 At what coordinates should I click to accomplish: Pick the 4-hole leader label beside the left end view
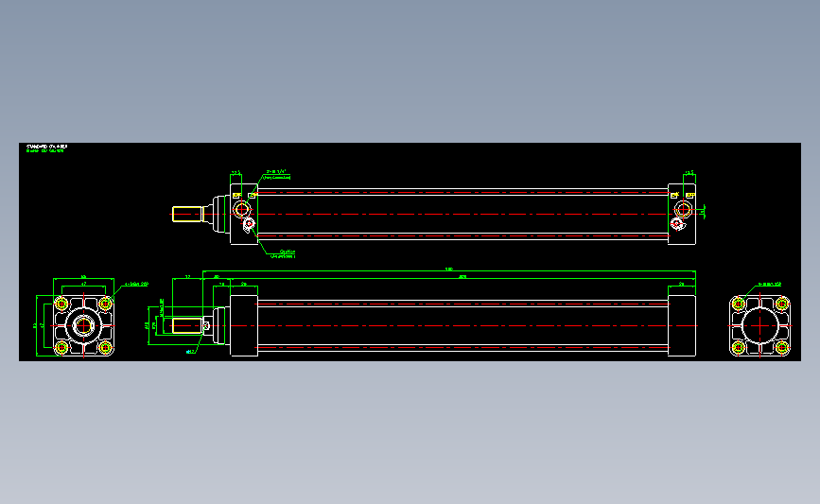point(136,285)
